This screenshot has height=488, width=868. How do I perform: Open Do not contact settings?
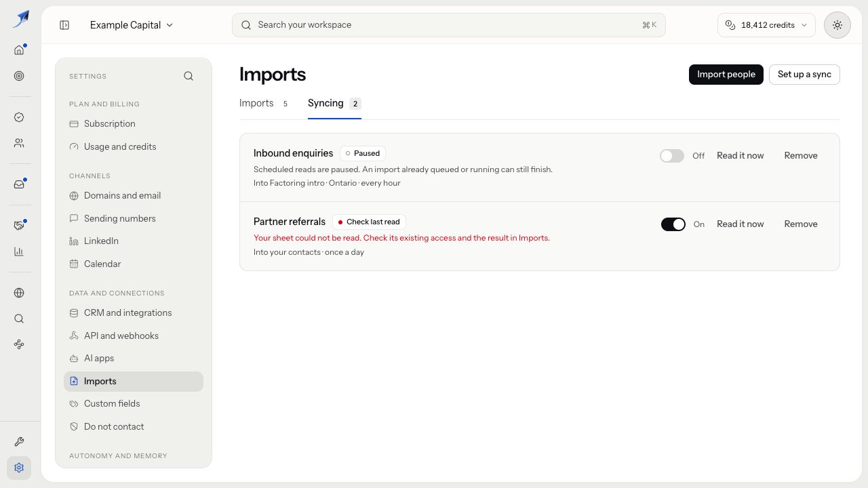click(134, 427)
